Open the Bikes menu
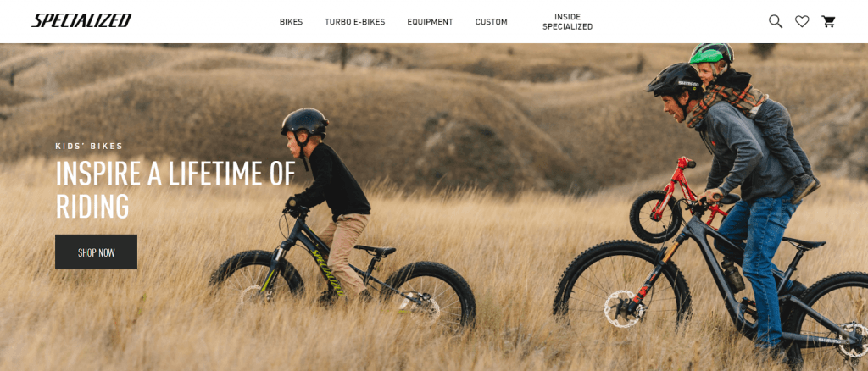Viewport: 868px width, 371px height. coord(292,22)
